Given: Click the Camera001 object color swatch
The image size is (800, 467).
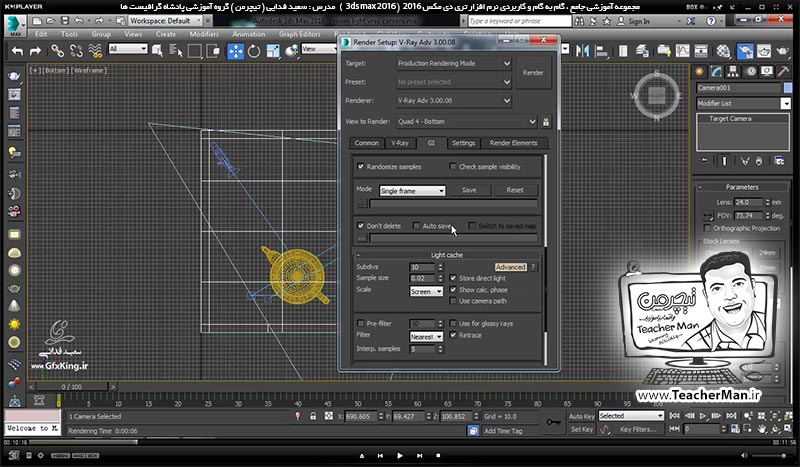Looking at the screenshot, I should coord(788,88).
